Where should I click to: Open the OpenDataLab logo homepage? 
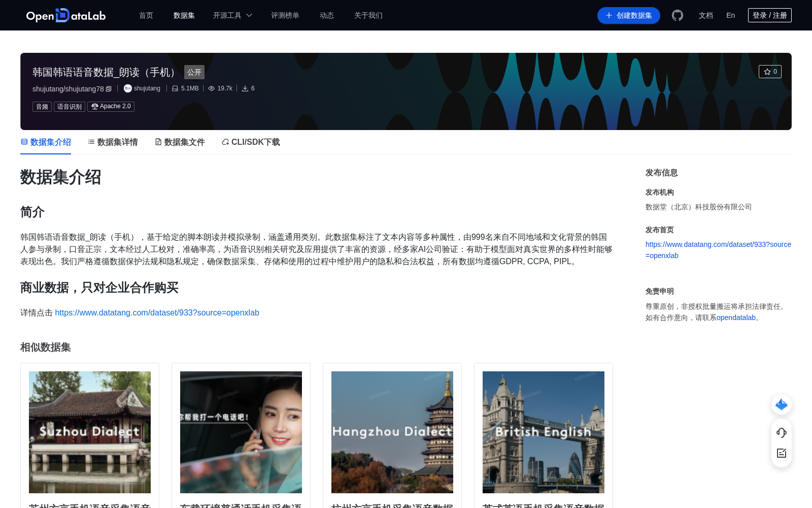pos(66,15)
